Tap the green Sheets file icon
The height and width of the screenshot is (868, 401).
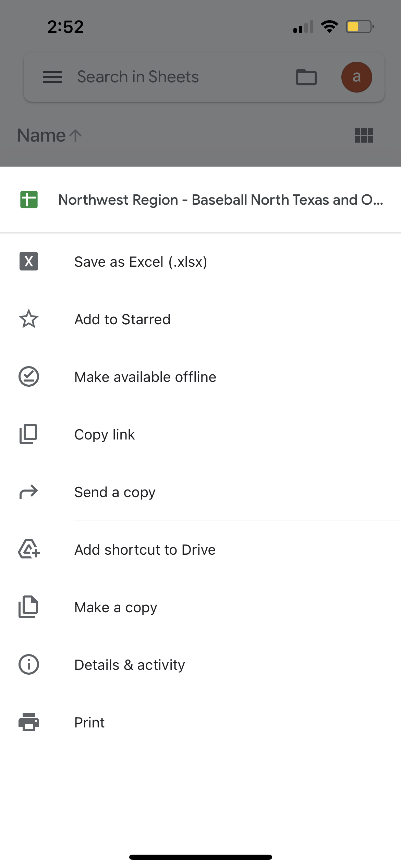point(29,200)
